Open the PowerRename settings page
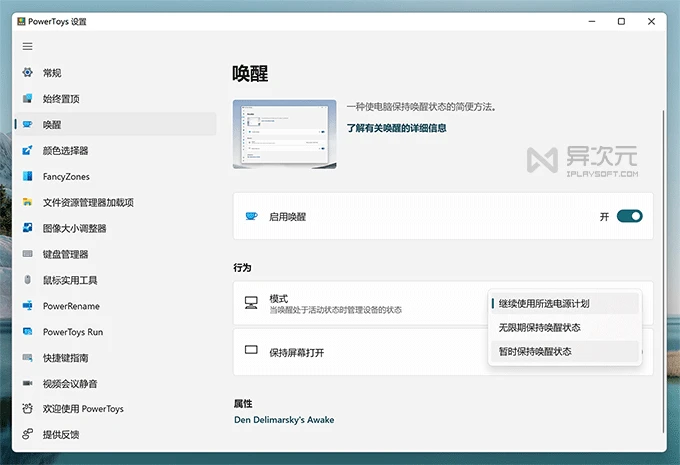This screenshot has width=680, height=465. (x=70, y=306)
